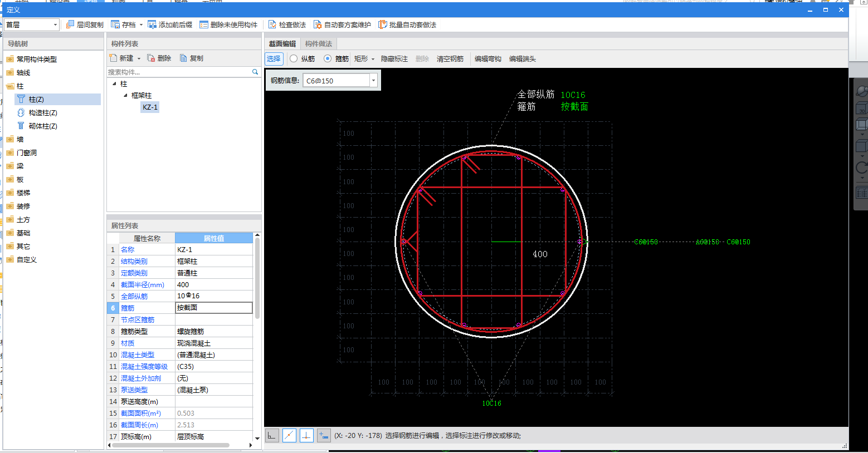Viewport: 868px width, 453px height.
Task: Collapse the 柱 folder in navigation tree
Action: pyautogui.click(x=10, y=86)
